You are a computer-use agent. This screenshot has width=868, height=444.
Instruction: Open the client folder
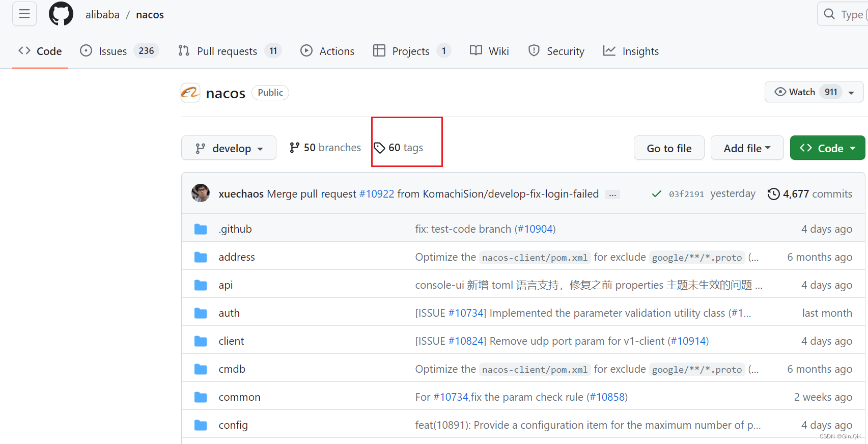click(x=232, y=341)
